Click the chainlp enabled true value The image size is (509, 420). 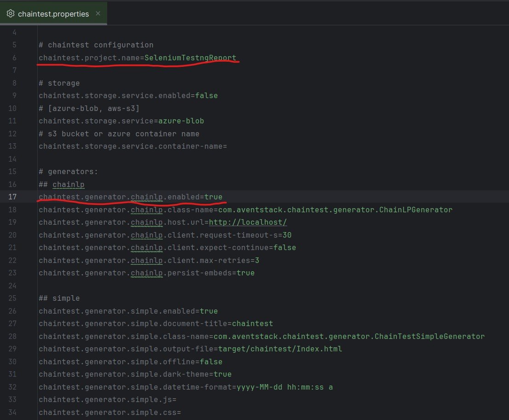tap(213, 197)
